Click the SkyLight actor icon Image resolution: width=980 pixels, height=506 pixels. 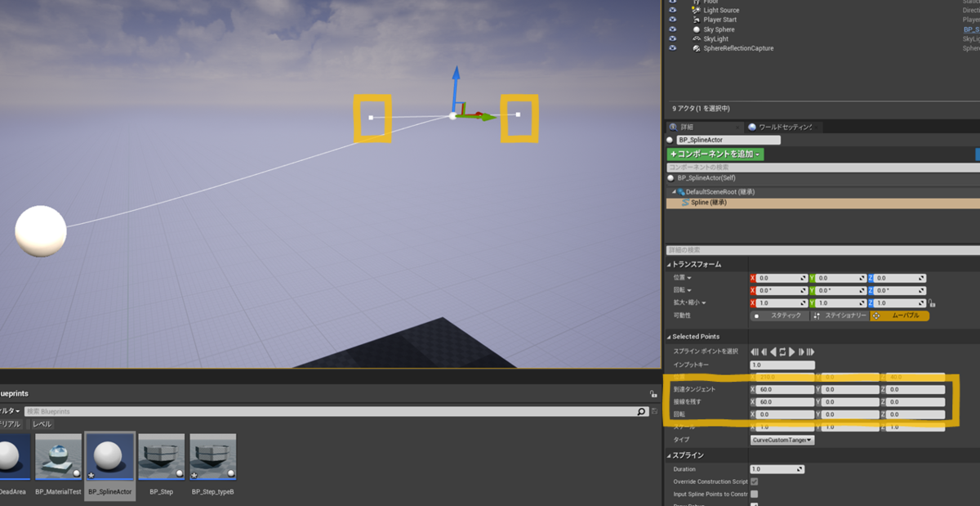click(x=697, y=38)
